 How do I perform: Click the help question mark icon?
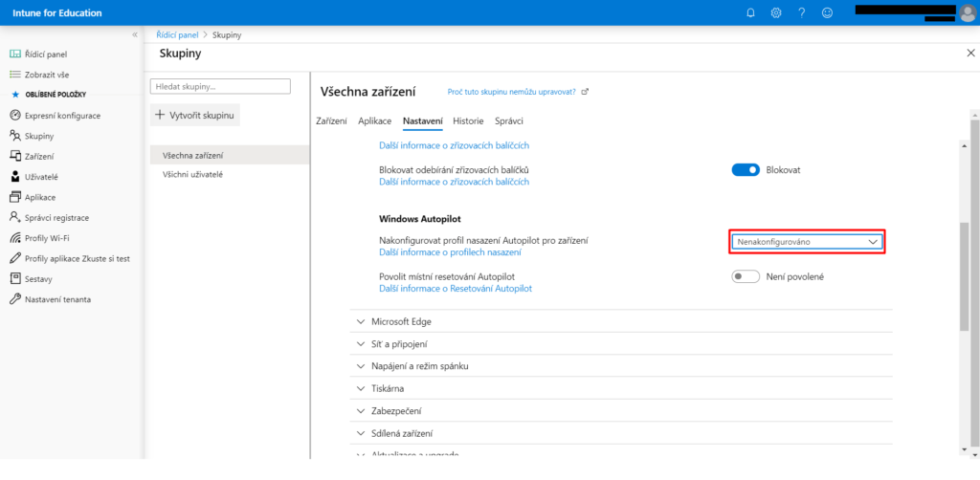[801, 12]
